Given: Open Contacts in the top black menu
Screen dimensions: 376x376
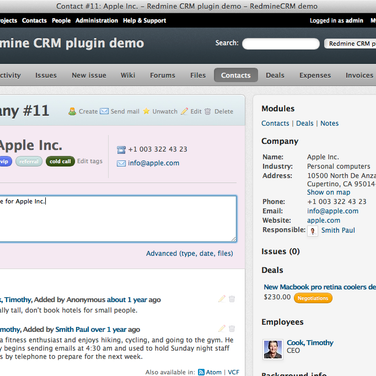Looking at the screenshot, I should point(34,21).
